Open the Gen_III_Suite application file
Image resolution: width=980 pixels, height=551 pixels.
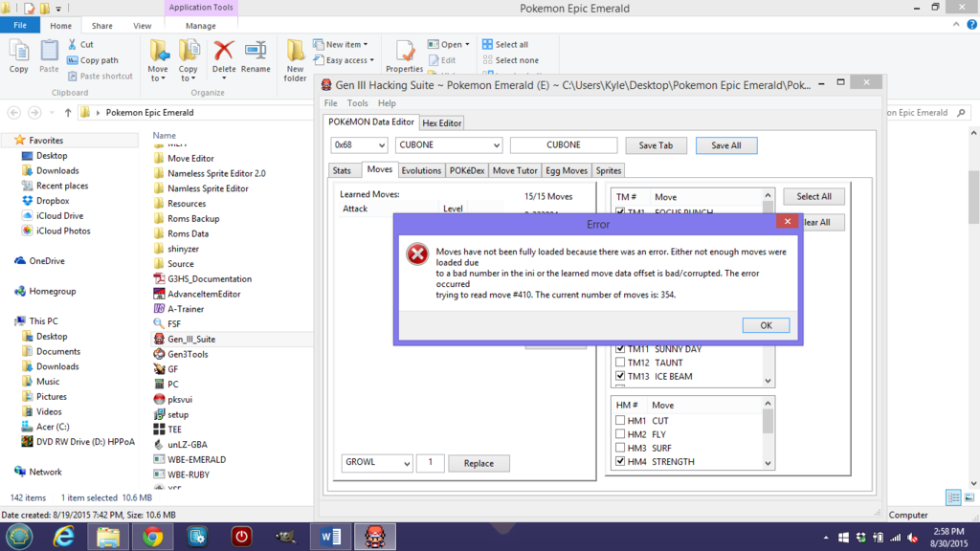[x=191, y=340]
